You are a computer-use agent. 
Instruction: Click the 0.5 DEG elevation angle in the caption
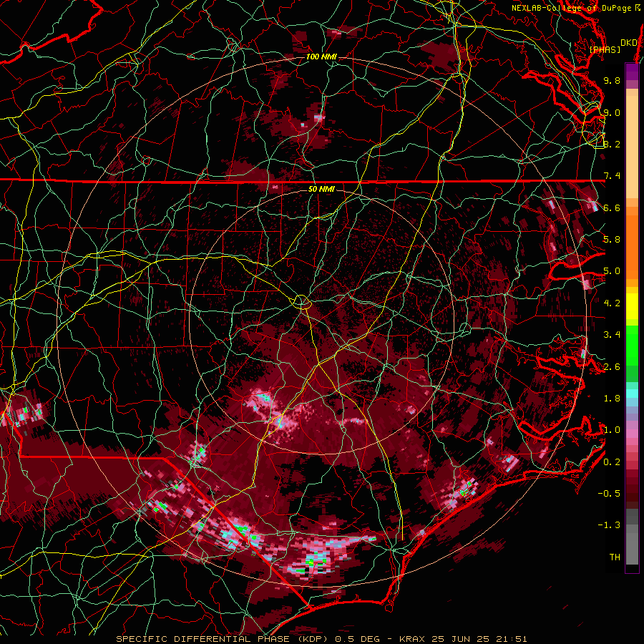click(358, 639)
